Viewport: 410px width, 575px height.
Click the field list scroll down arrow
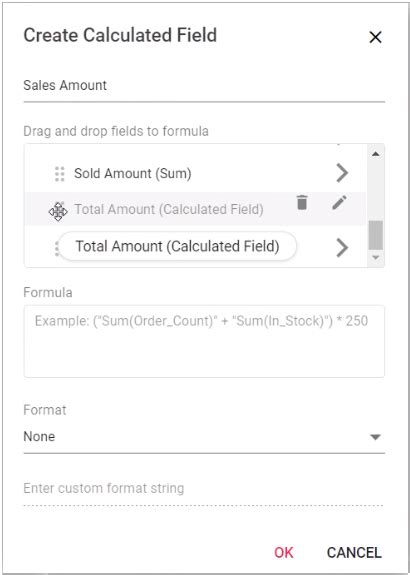pos(376,257)
